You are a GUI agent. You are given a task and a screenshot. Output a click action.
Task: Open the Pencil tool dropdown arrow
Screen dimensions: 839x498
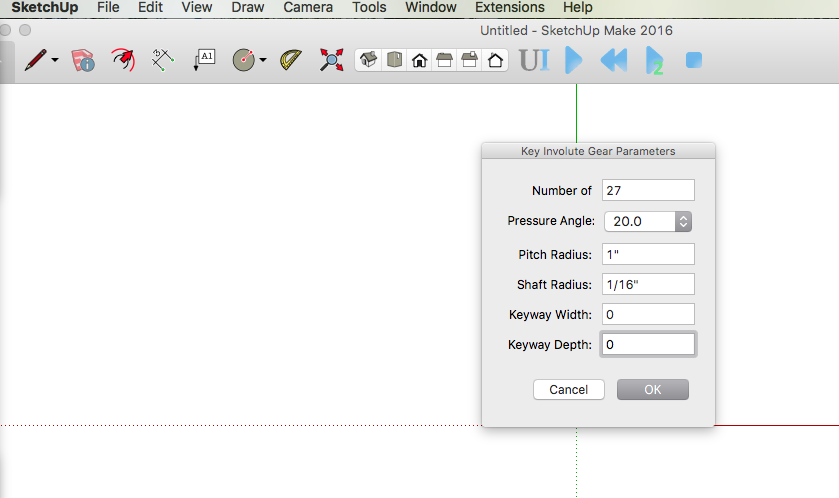point(55,60)
